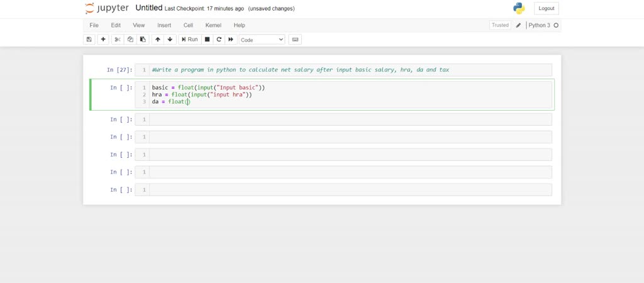
Task: Click the Python 3 kernel name
Action: (539, 25)
